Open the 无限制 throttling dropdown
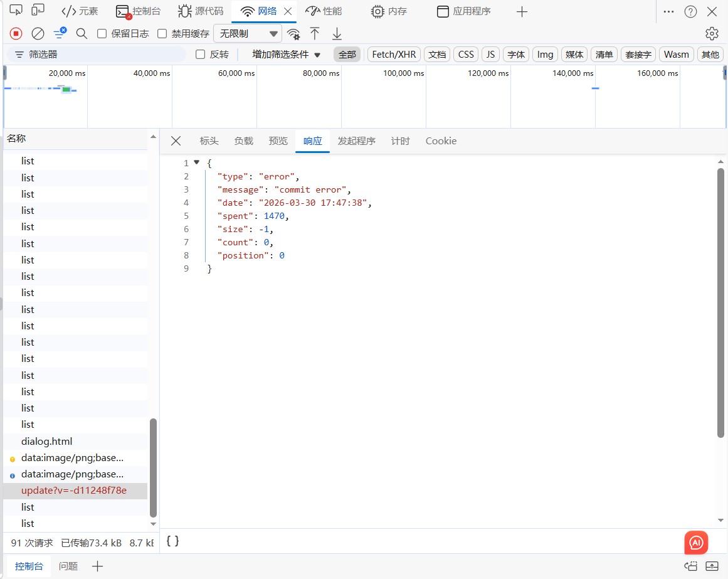The width and height of the screenshot is (728, 579). pos(248,34)
